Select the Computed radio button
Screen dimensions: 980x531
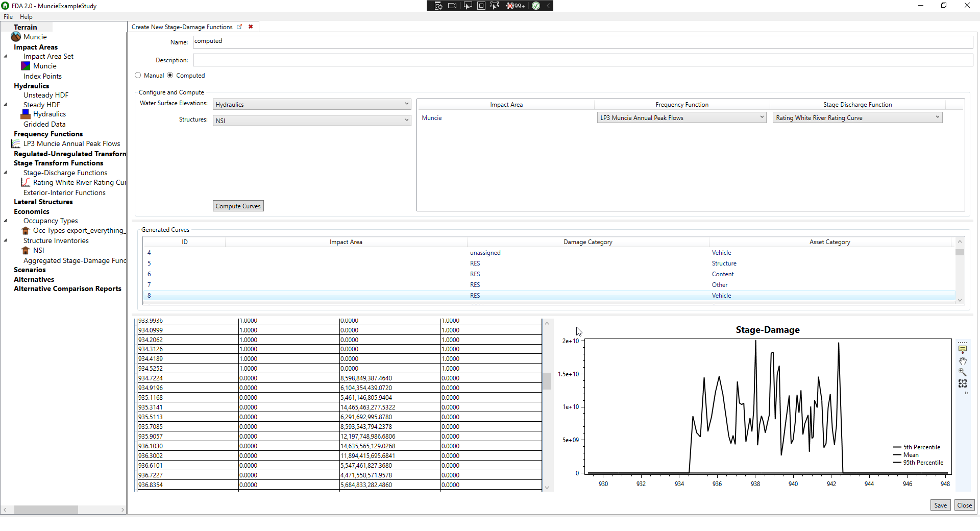coord(170,75)
